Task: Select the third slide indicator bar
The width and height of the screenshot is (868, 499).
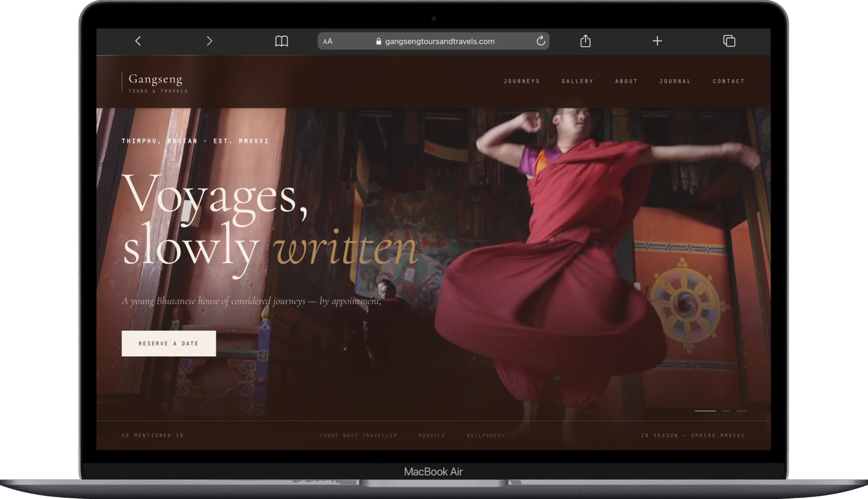Action: click(741, 410)
